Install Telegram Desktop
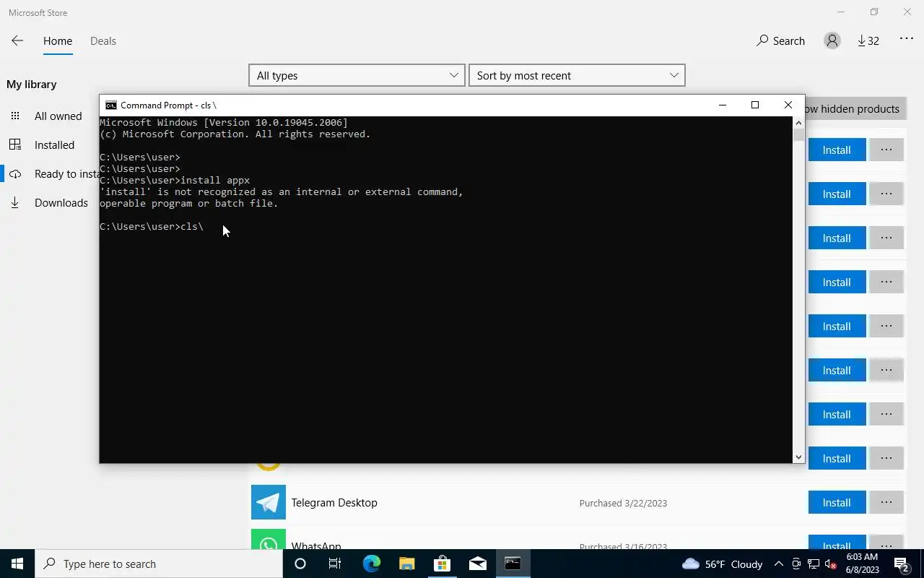Screen dimensions: 924x578 tap(837, 502)
